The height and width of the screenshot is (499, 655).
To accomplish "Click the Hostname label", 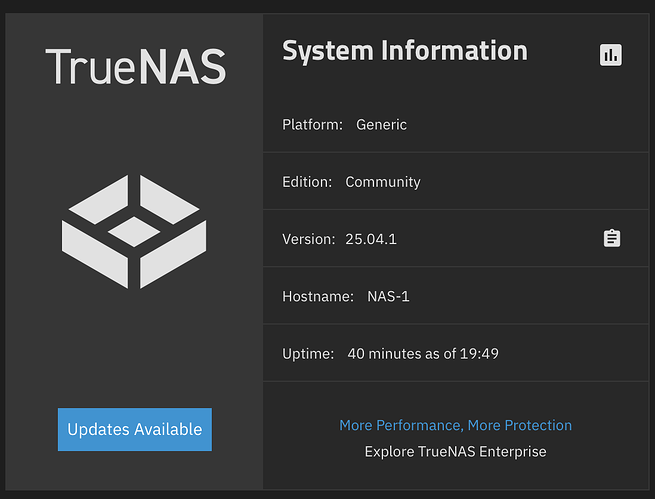I will tap(318, 296).
